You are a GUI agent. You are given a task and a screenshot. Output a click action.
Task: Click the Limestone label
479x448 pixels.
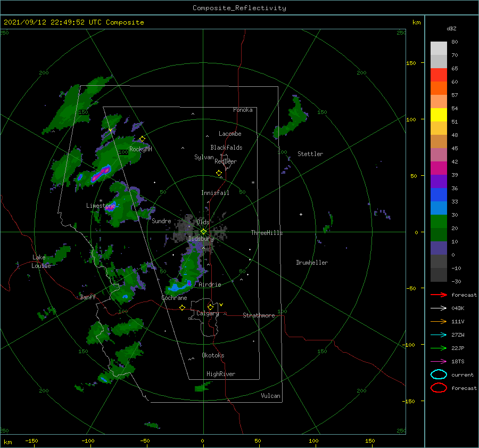point(101,206)
